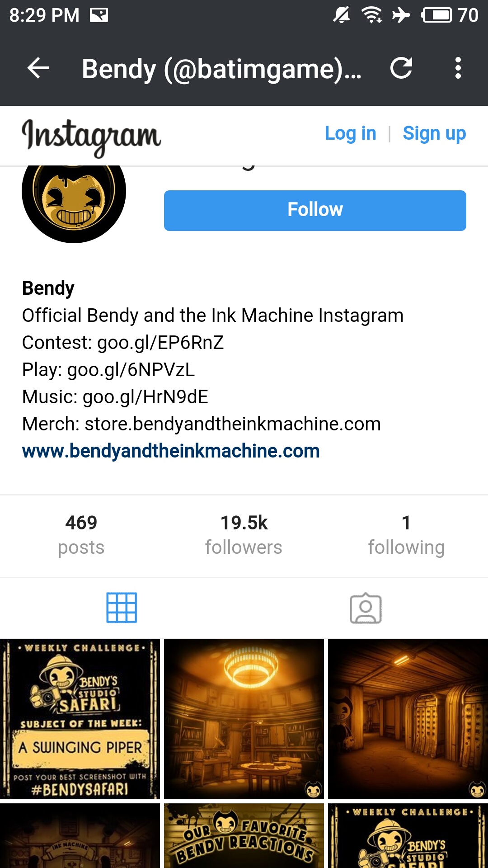Viewport: 488px width, 868px height.
Task: Open www.bendyandtheinkmachine.com website link
Action: point(171,451)
